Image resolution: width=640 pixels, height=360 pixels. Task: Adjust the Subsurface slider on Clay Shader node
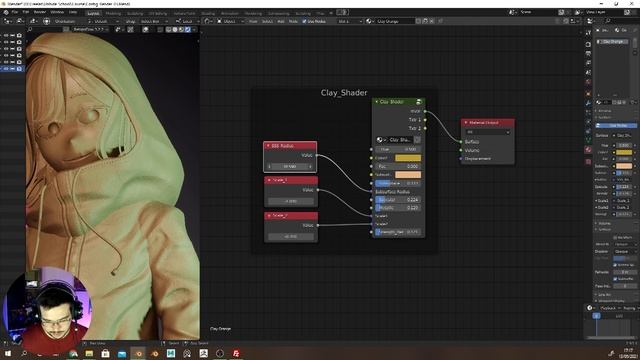398,183
